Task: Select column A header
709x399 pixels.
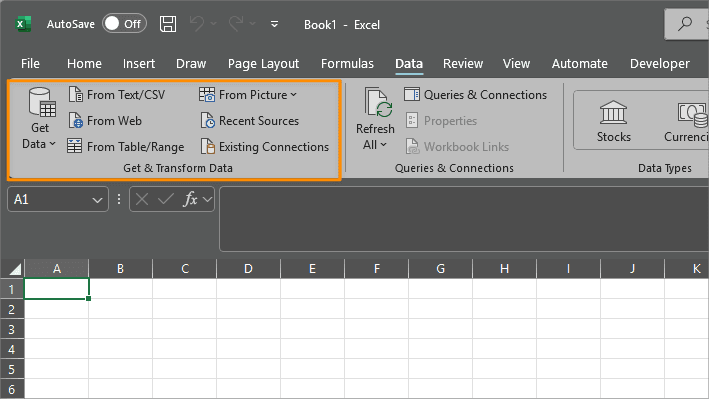Action: tap(57, 269)
